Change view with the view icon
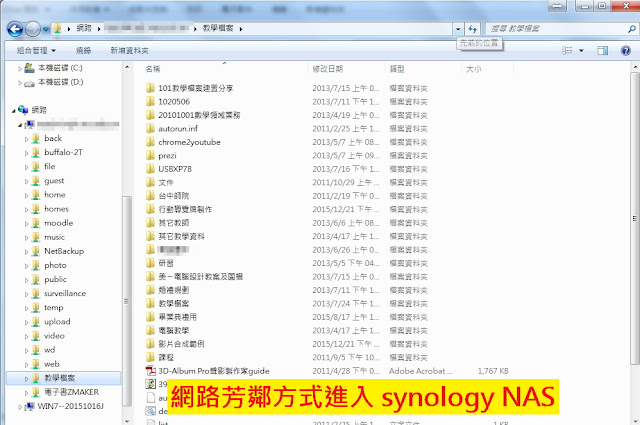640x425 pixels. (x=567, y=51)
